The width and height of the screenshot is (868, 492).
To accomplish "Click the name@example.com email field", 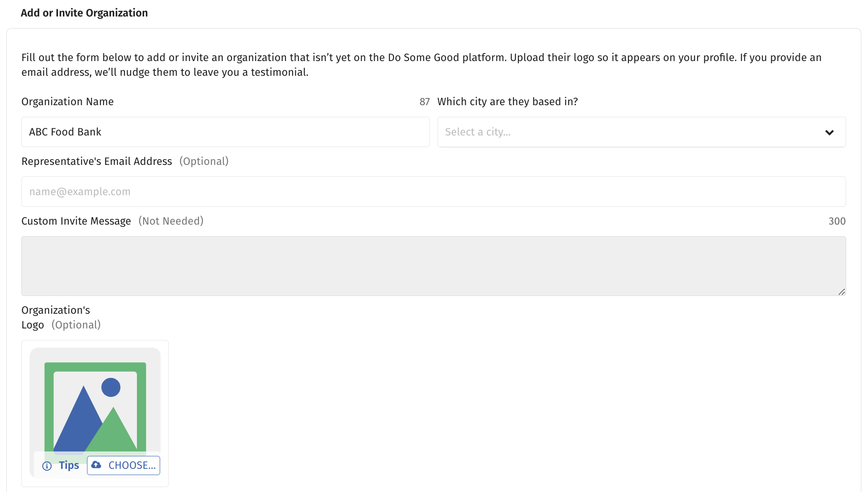I will point(434,192).
